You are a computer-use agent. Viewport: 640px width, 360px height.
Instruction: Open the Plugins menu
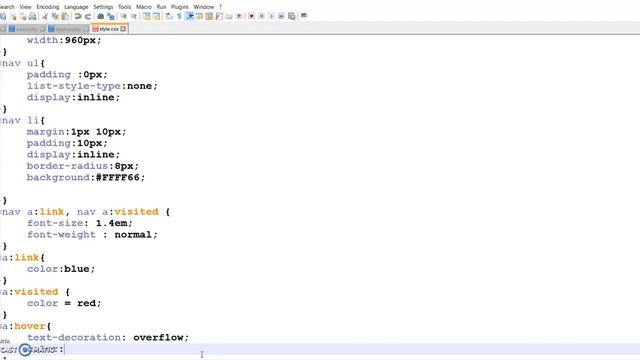180,7
